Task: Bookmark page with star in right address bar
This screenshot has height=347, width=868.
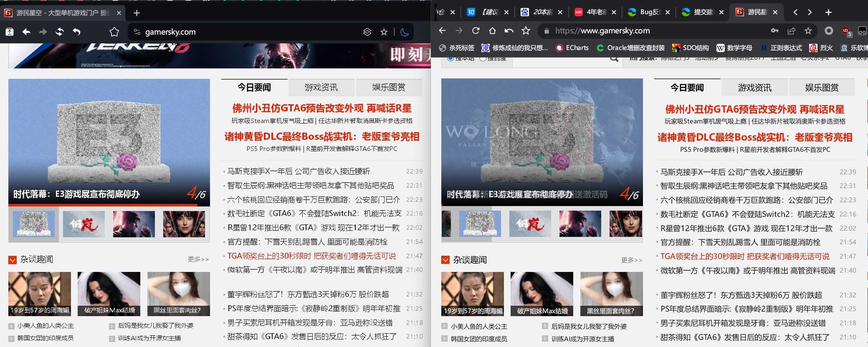Action: 808,30
